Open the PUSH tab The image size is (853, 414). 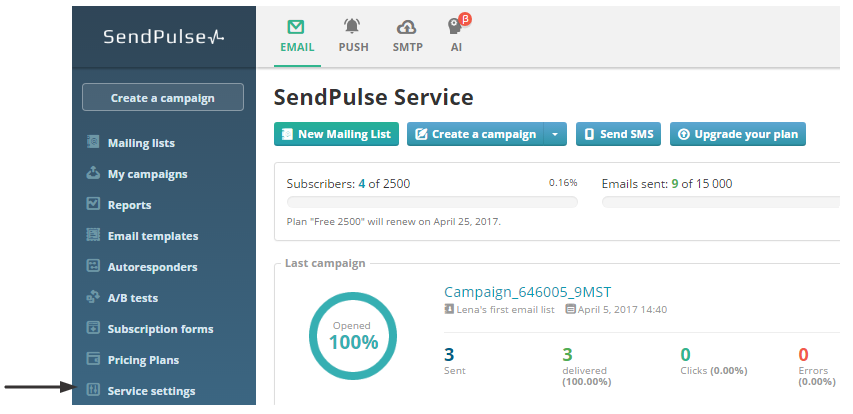(x=353, y=35)
